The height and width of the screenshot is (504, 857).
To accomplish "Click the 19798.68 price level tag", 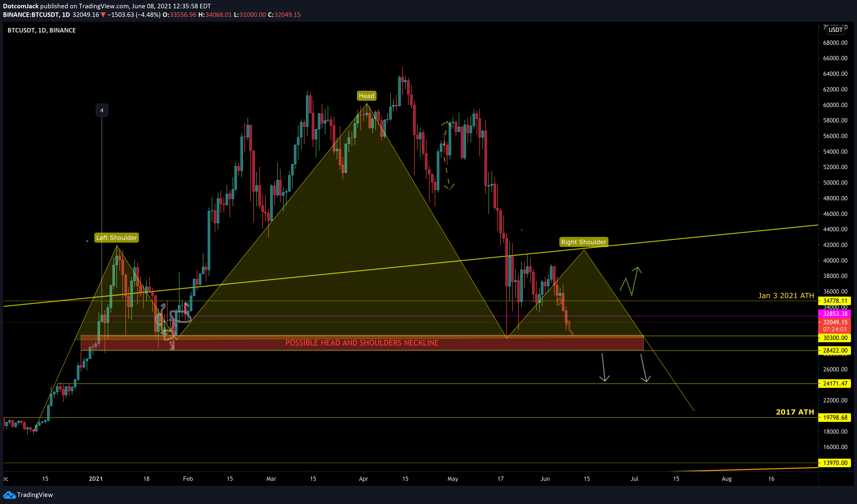I will [835, 418].
